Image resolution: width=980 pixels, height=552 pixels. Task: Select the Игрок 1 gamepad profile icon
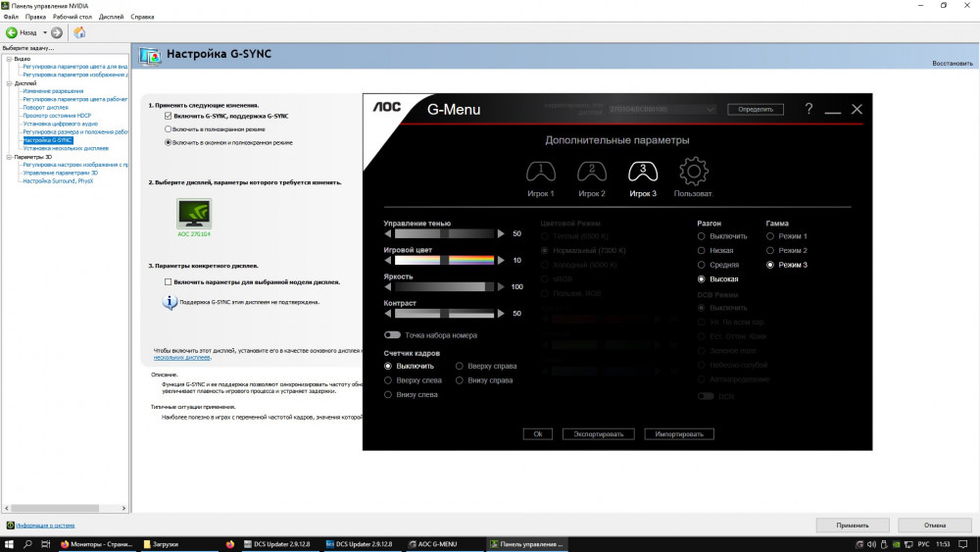541,172
